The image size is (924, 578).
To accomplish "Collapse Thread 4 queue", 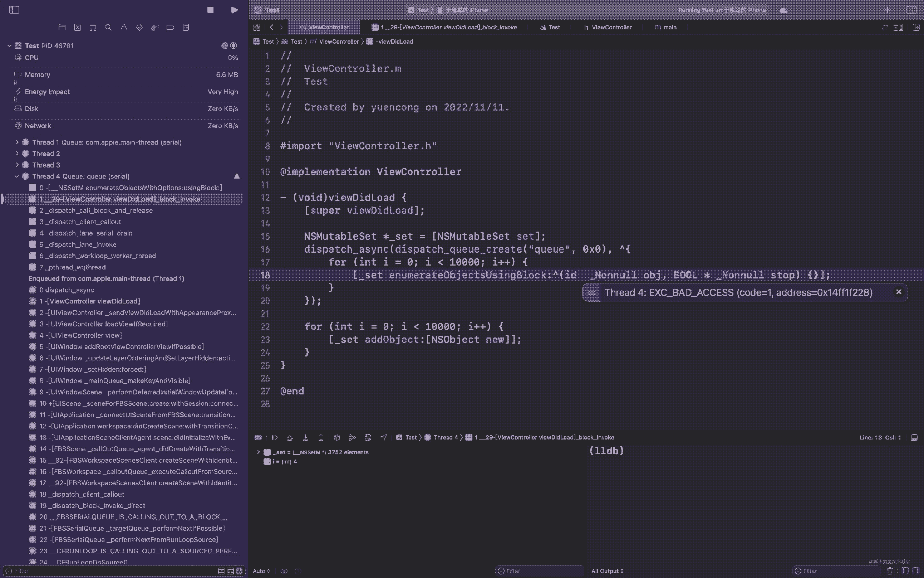I will pos(17,176).
